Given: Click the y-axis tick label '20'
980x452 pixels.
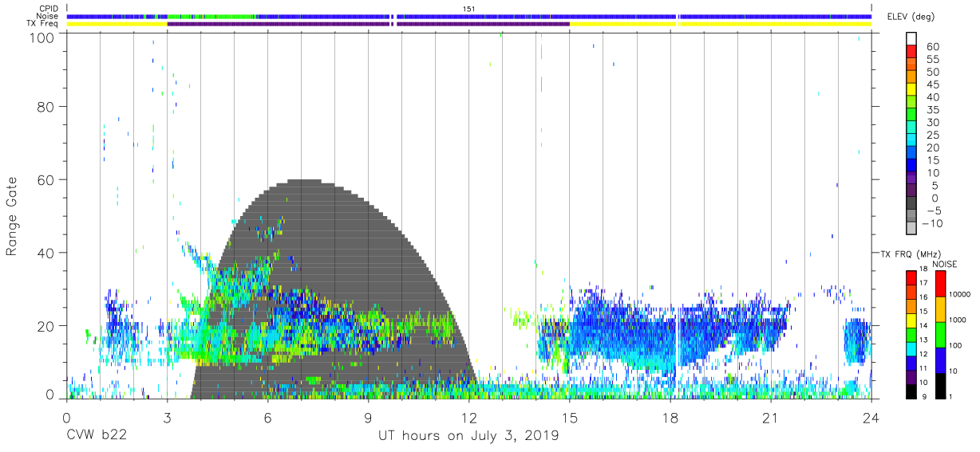Looking at the screenshot, I should click(x=47, y=326).
